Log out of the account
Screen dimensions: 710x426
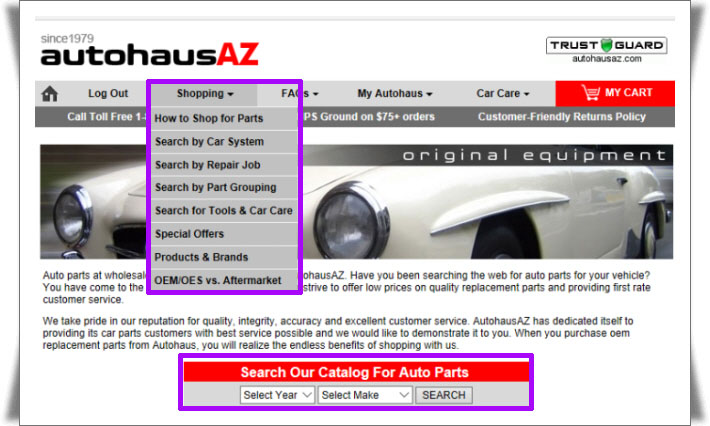click(x=108, y=93)
